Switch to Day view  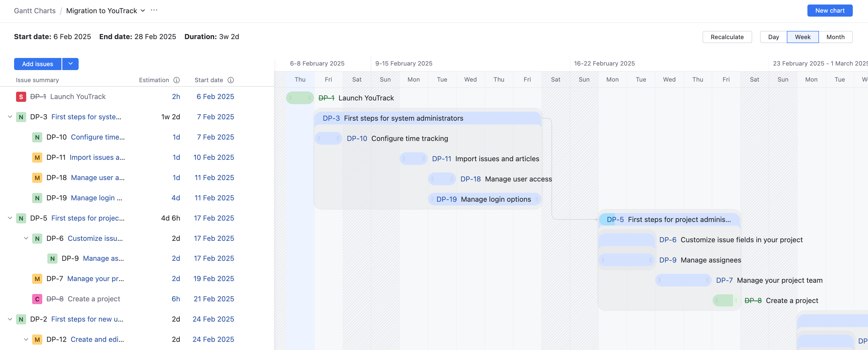click(x=773, y=37)
